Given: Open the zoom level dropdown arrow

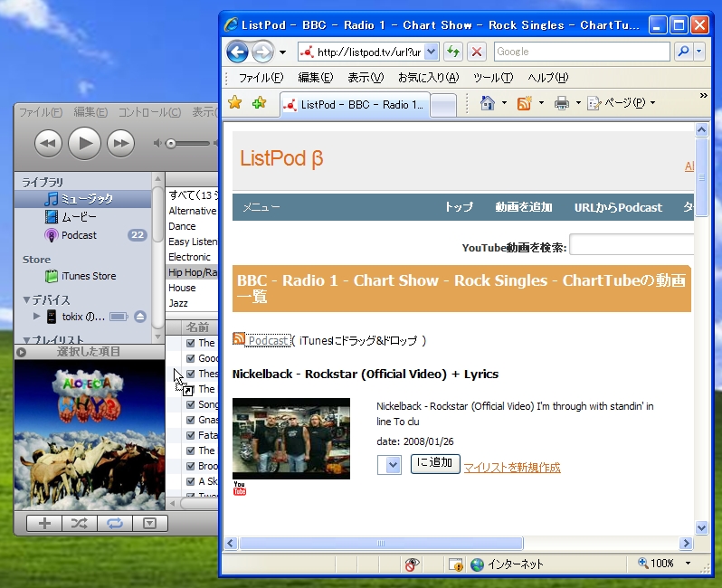Looking at the screenshot, I should (x=688, y=564).
